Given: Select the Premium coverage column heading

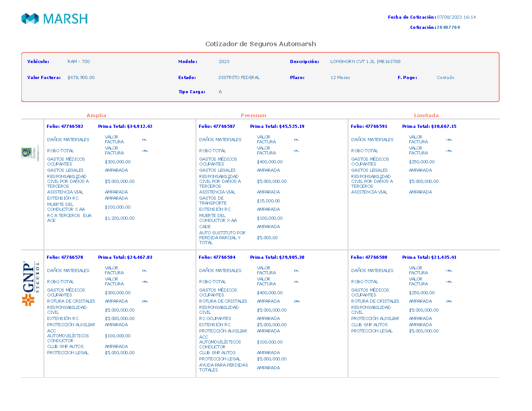Looking at the screenshot, I should coord(254,115).
